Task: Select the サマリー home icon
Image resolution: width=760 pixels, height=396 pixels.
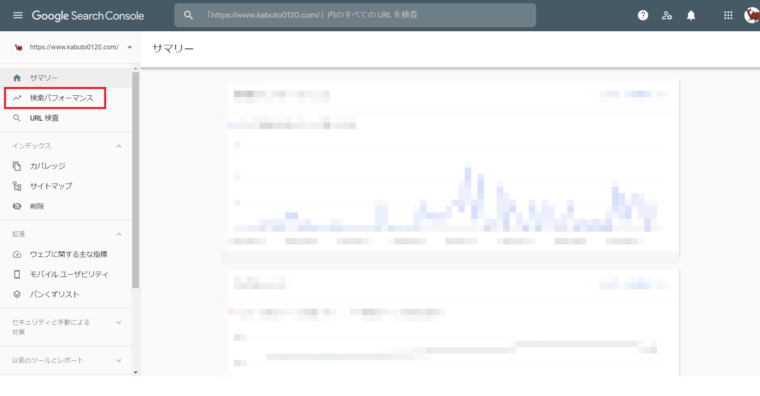Action: tap(17, 78)
